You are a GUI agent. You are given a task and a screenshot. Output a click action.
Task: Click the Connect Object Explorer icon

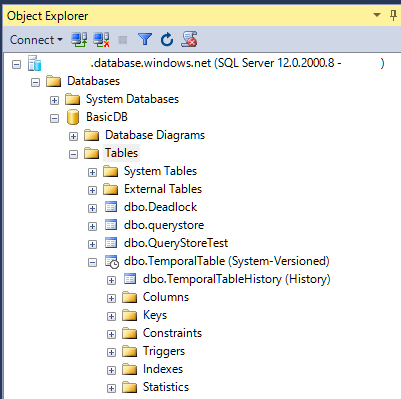[79, 40]
